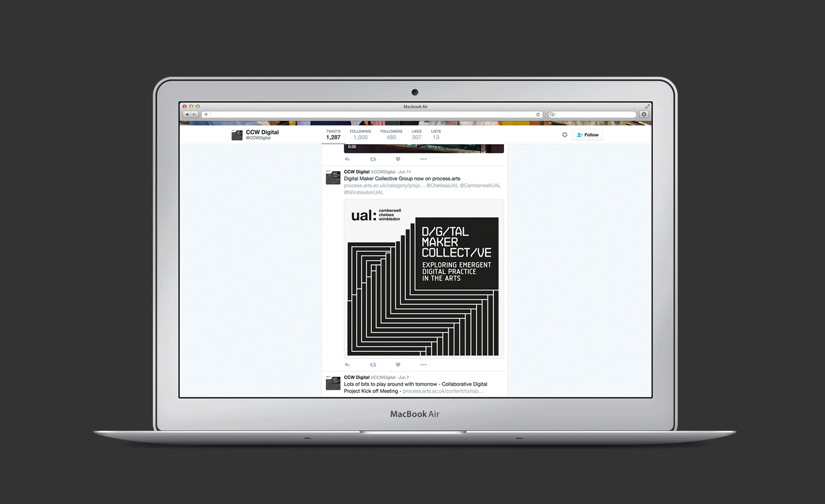Screen dimensions: 825x504
Task: Open more options on Digital Maker Collective tweet
Action: coord(423,365)
